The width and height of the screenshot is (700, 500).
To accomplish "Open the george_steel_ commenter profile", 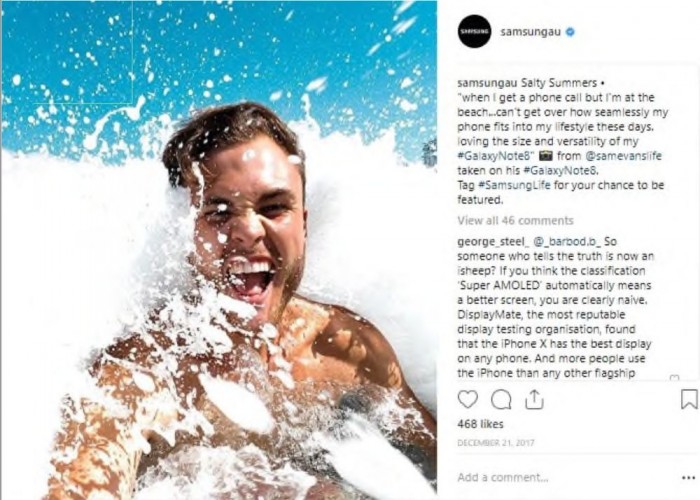I will point(494,241).
